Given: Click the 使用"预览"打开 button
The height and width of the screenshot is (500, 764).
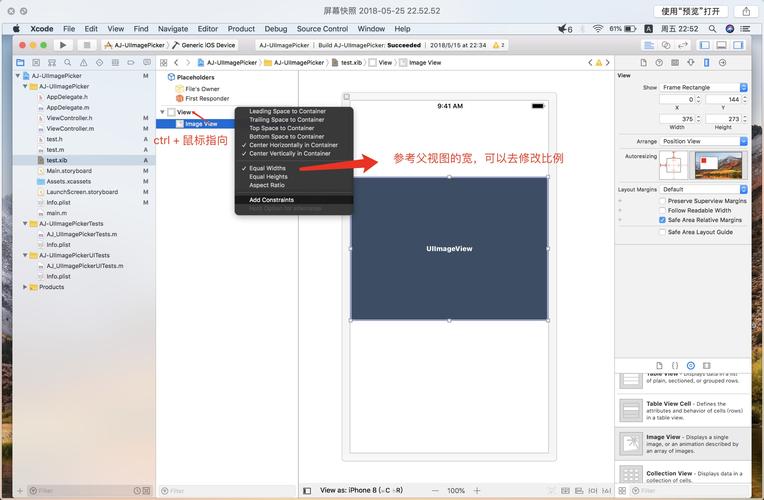Looking at the screenshot, I should click(690, 11).
